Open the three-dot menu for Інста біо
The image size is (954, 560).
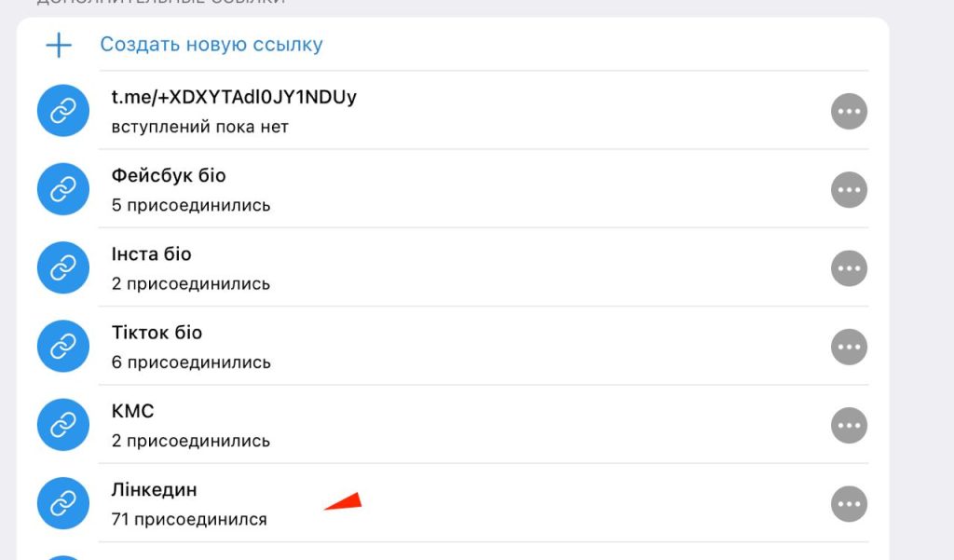click(x=849, y=268)
